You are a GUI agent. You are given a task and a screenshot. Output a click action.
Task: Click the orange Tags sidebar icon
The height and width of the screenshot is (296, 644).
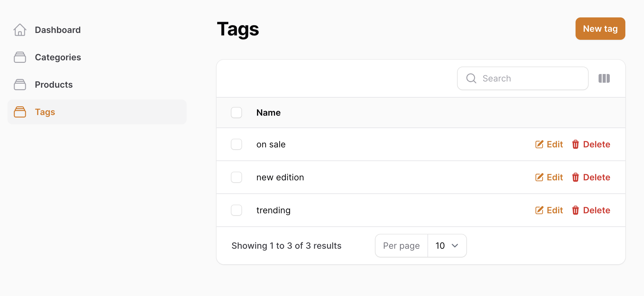(x=20, y=112)
